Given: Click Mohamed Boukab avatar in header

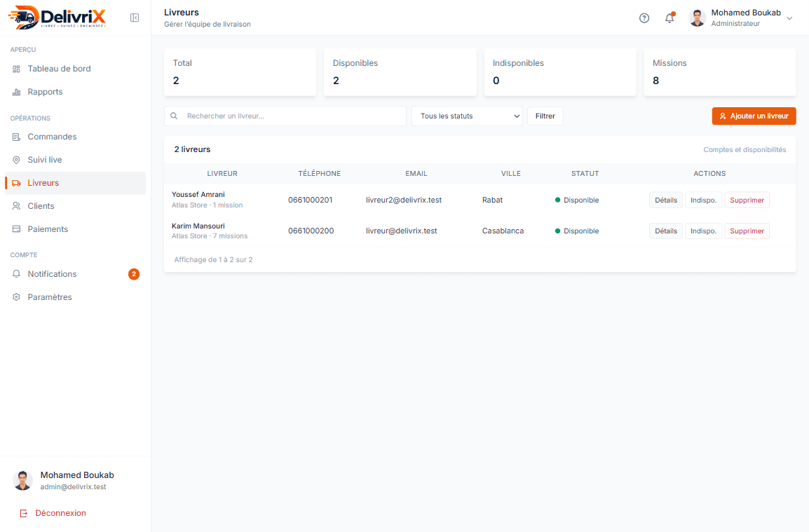Looking at the screenshot, I should (x=698, y=18).
